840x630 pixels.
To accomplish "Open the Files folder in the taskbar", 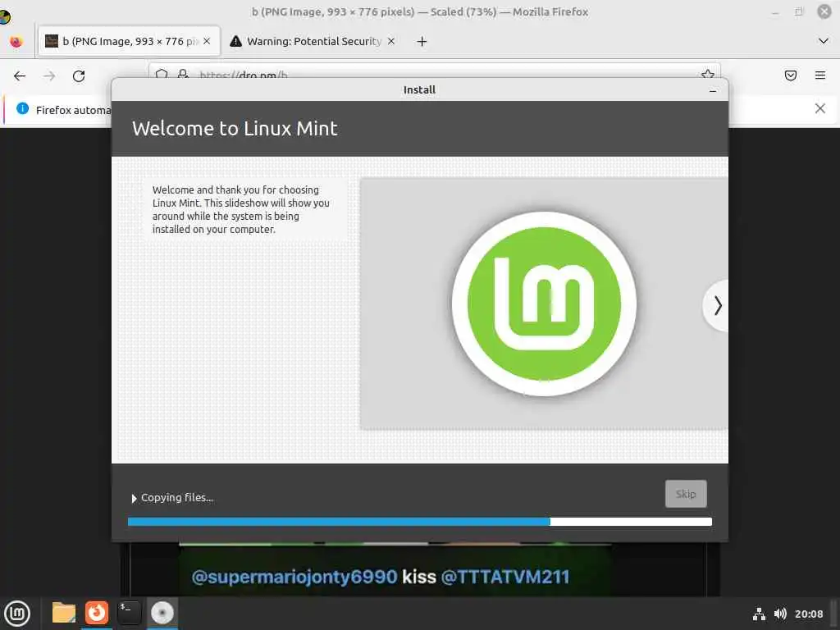I will [63, 613].
